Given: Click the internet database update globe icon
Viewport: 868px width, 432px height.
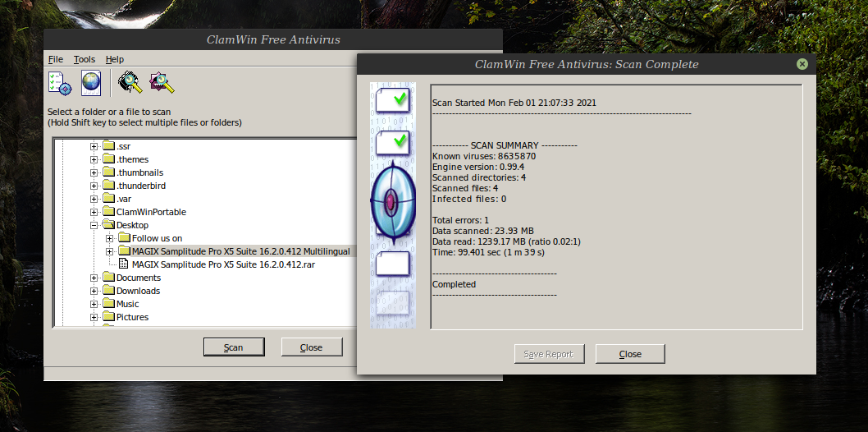Looking at the screenshot, I should (x=91, y=83).
